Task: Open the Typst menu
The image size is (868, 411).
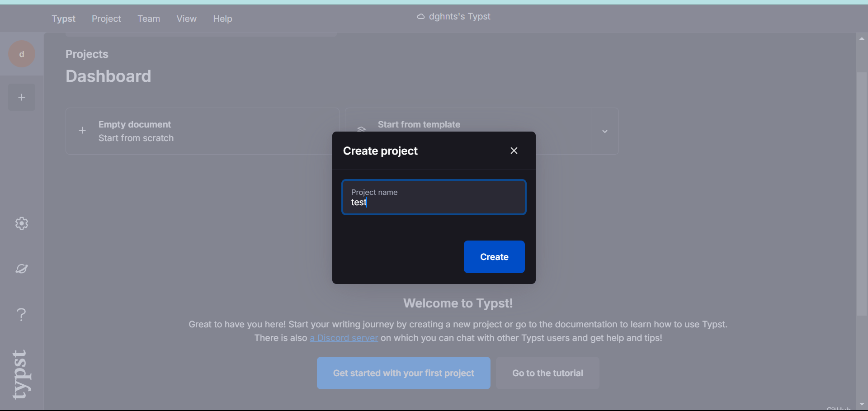Action: [x=63, y=19]
